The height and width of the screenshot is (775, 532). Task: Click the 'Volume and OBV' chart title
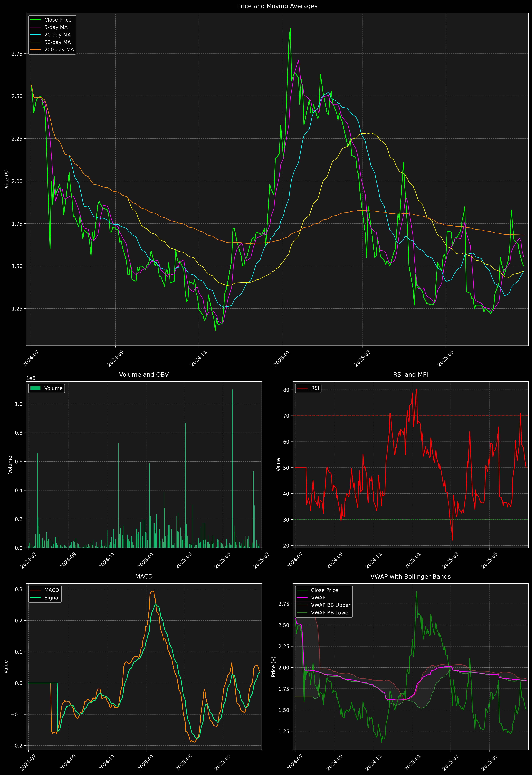click(144, 374)
